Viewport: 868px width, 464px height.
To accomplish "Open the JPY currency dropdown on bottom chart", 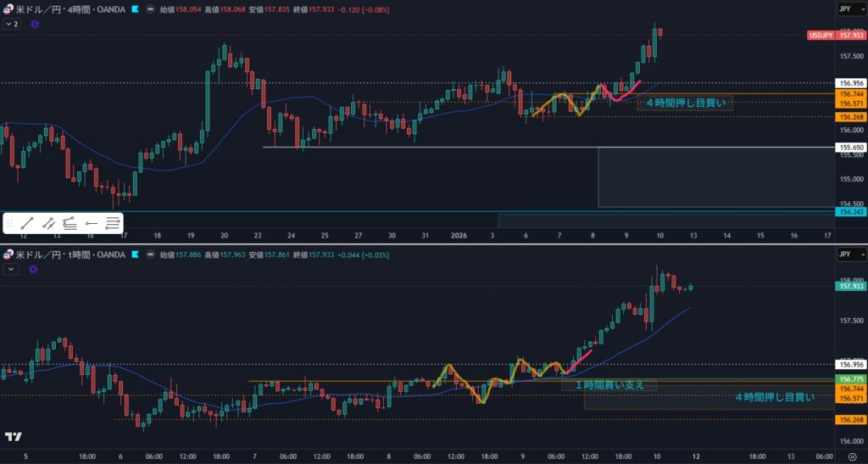I will click(844, 254).
